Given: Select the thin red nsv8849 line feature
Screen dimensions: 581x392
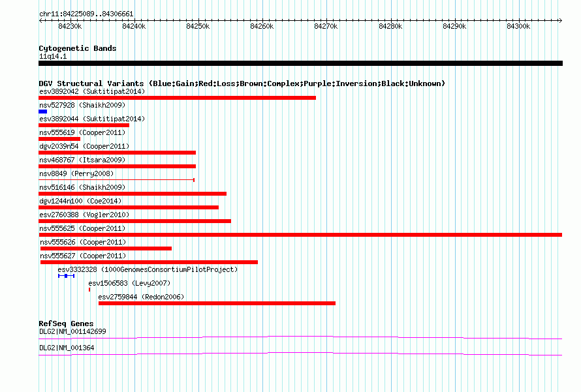Looking at the screenshot, I should click(x=117, y=180).
